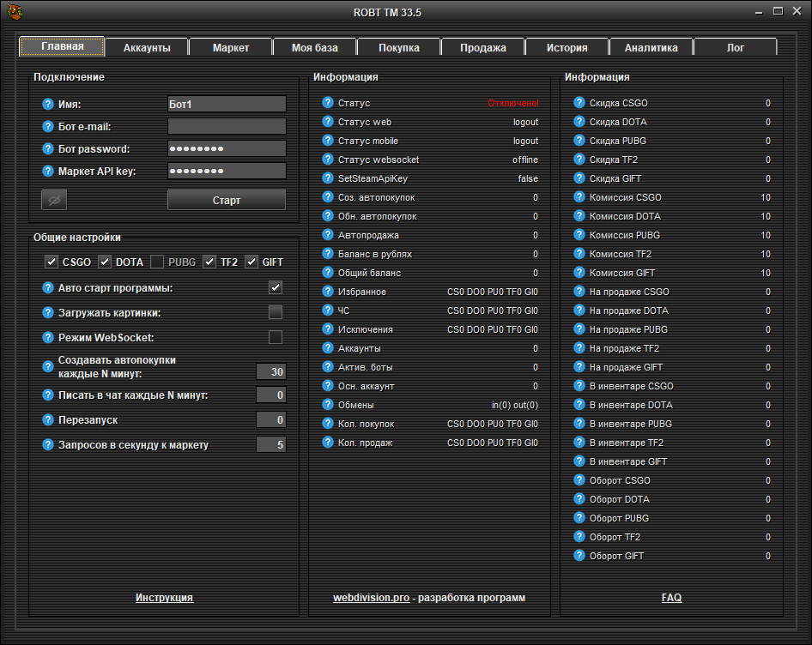Enable the Режим WebSocket checkbox
Image resolution: width=812 pixels, height=645 pixels.
[276, 337]
